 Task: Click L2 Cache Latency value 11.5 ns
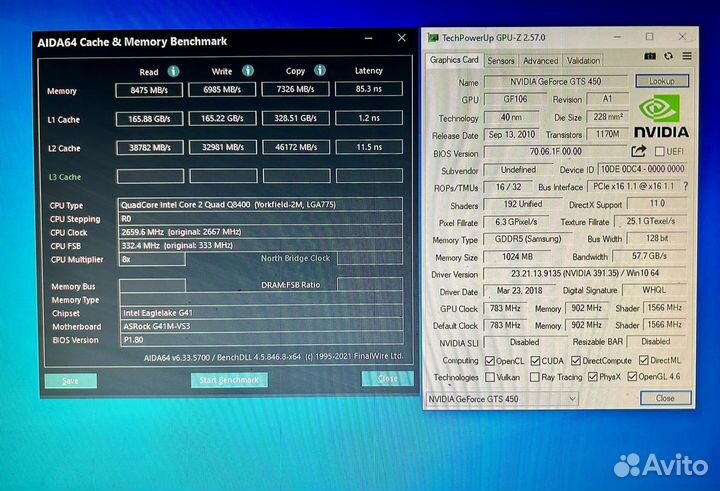pos(369,147)
